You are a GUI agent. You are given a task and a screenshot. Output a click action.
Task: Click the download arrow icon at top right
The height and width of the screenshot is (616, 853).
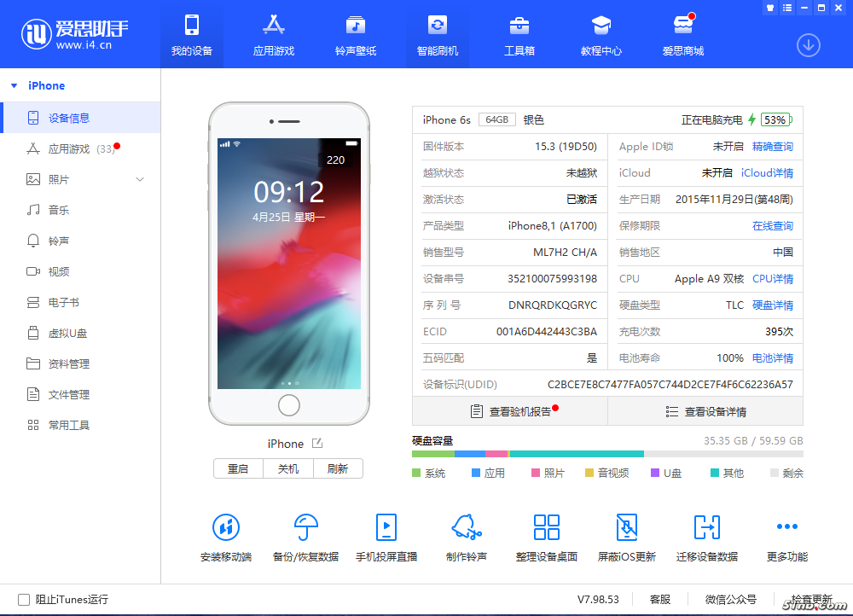tap(808, 45)
